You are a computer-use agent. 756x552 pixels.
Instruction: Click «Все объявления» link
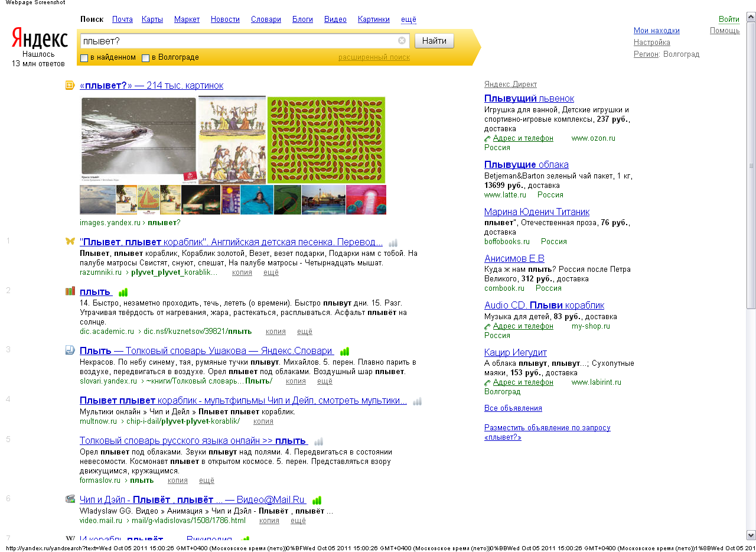(x=513, y=408)
